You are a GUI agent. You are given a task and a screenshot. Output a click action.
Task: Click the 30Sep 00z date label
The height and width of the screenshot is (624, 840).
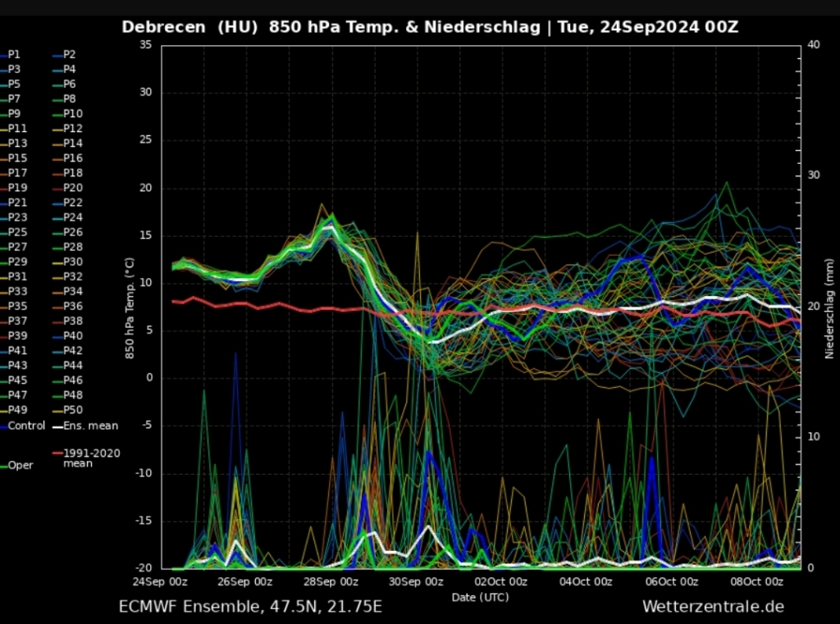(417, 582)
